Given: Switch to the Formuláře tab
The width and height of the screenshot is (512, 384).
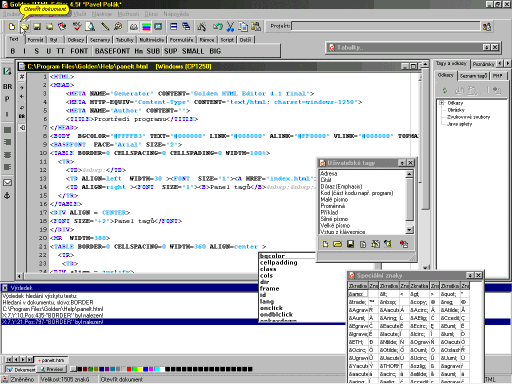Looking at the screenshot, I should (x=181, y=40).
